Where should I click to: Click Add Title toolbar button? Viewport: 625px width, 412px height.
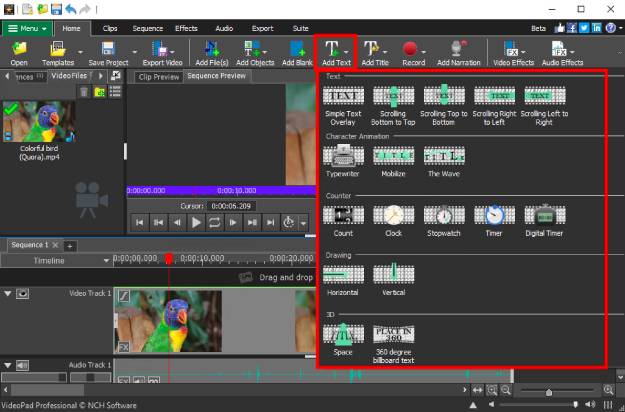point(375,53)
